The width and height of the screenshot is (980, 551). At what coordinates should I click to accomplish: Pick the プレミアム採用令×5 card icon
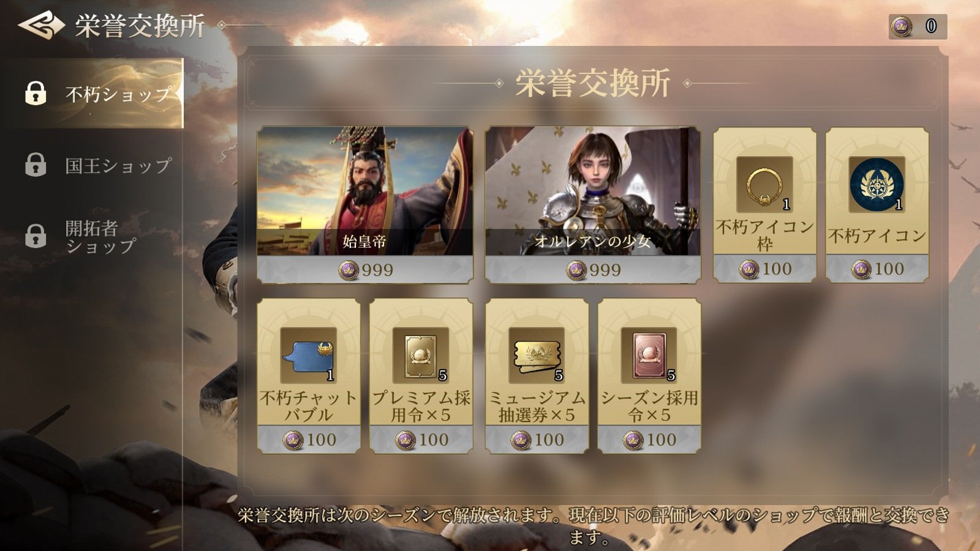pyautogui.click(x=421, y=356)
